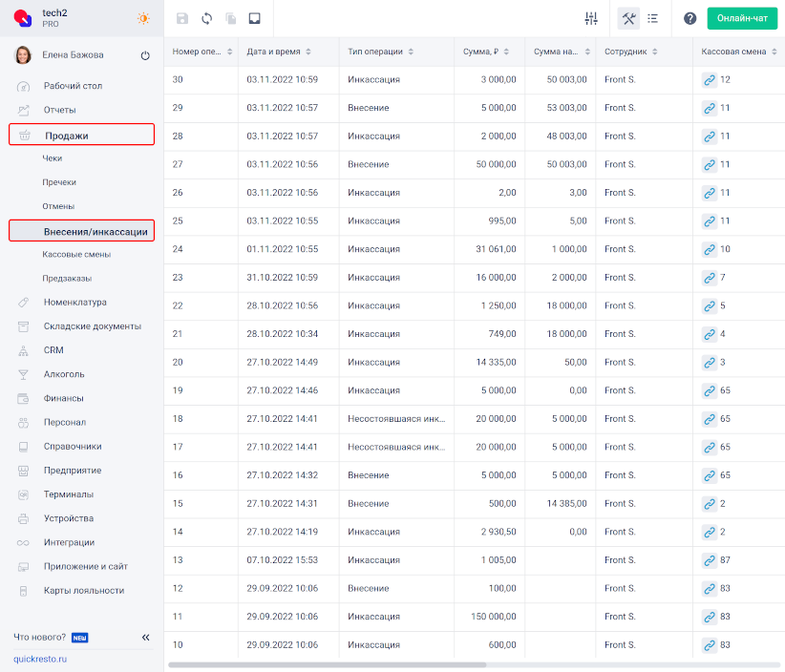The image size is (785, 672).
Task: Click the tablet preview icon in toolbar
Action: pyautogui.click(x=254, y=18)
